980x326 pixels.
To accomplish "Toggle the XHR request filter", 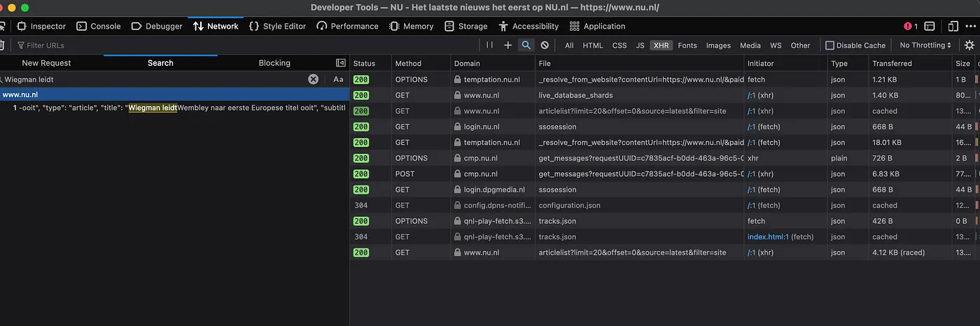I will point(661,45).
